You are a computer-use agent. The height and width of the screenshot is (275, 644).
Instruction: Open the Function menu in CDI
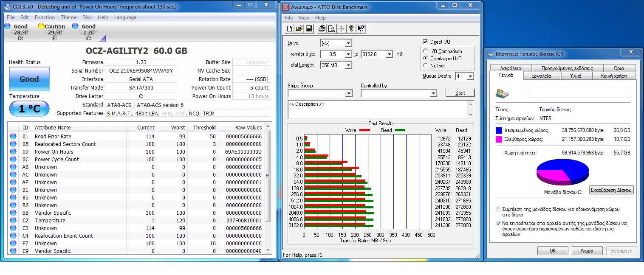[45, 17]
